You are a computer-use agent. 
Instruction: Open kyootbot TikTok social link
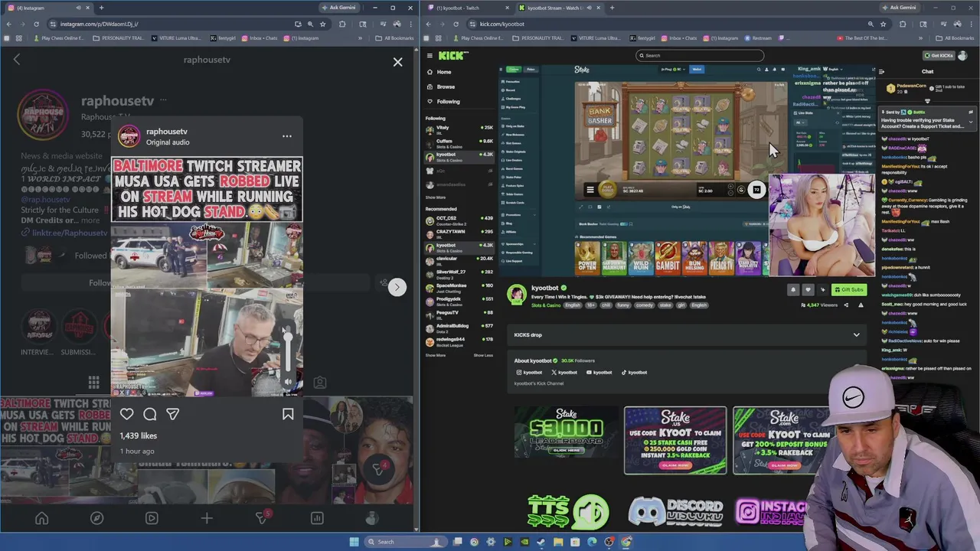click(634, 373)
